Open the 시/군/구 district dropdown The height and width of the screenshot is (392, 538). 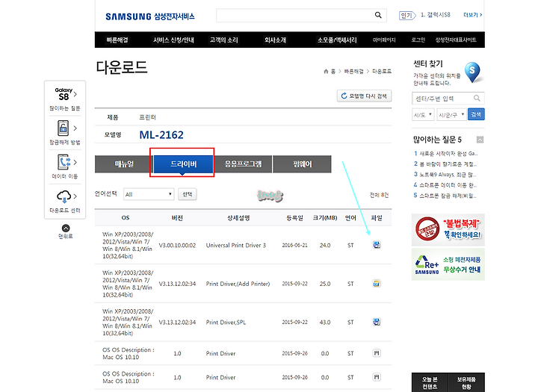[451, 114]
